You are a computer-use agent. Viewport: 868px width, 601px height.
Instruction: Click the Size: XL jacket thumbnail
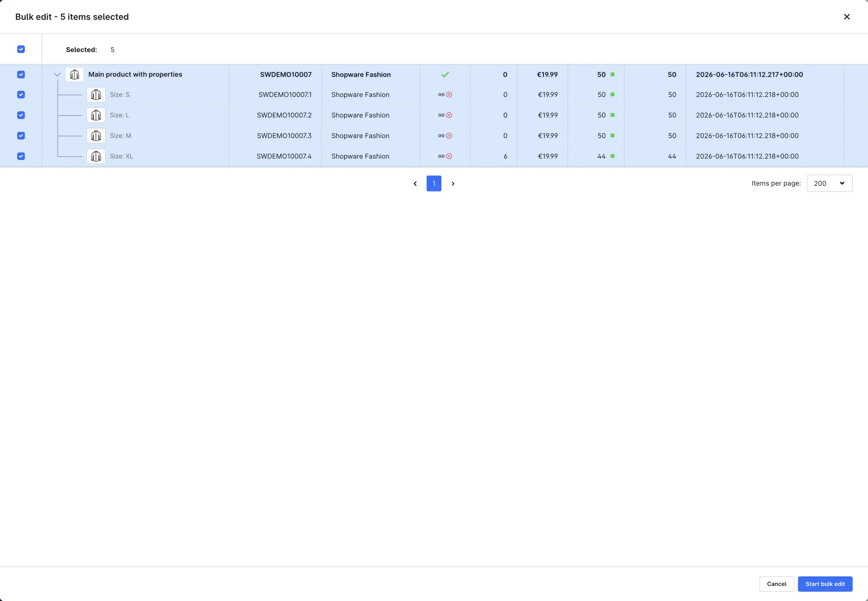point(96,156)
